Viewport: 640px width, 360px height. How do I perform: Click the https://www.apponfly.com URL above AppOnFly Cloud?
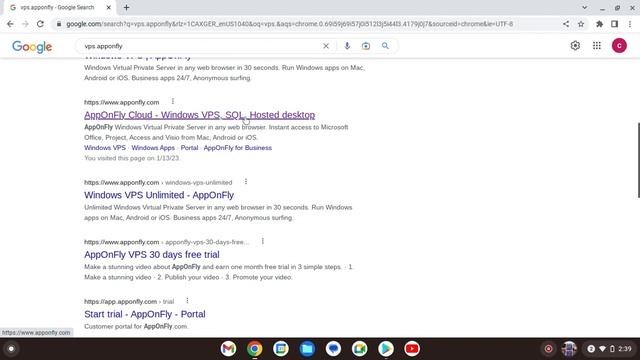coord(122,102)
